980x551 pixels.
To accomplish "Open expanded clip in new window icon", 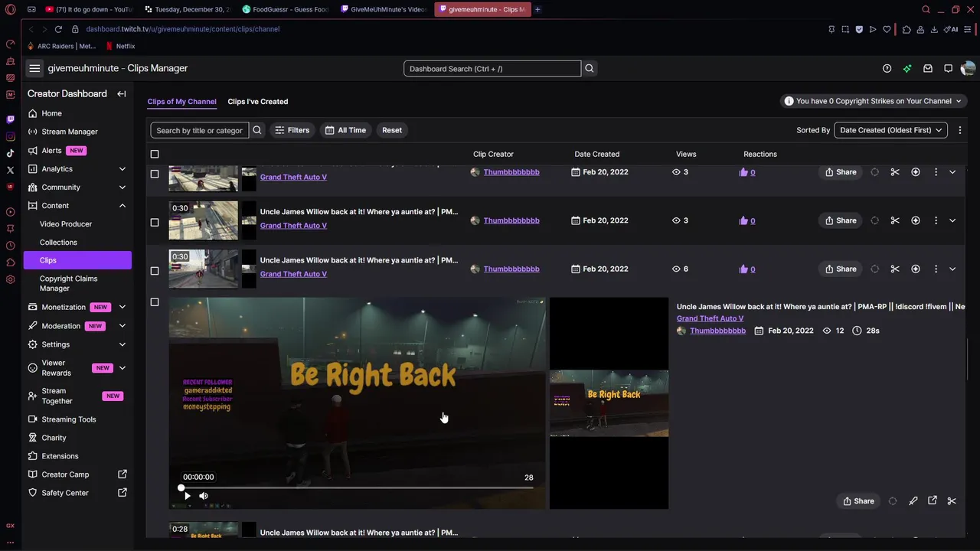I will 933,500.
